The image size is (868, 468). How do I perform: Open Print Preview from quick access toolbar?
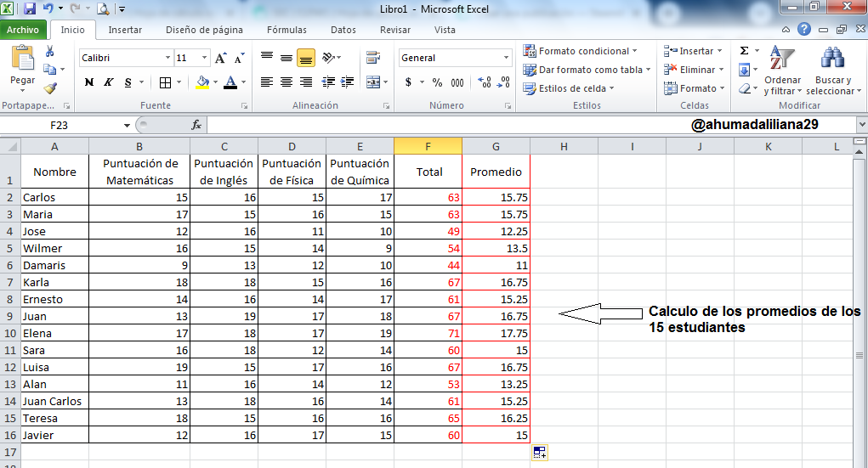(x=103, y=8)
